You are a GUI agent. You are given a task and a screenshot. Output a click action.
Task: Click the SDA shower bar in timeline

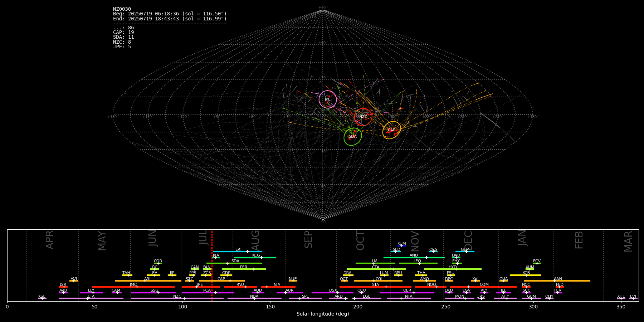[234, 263]
